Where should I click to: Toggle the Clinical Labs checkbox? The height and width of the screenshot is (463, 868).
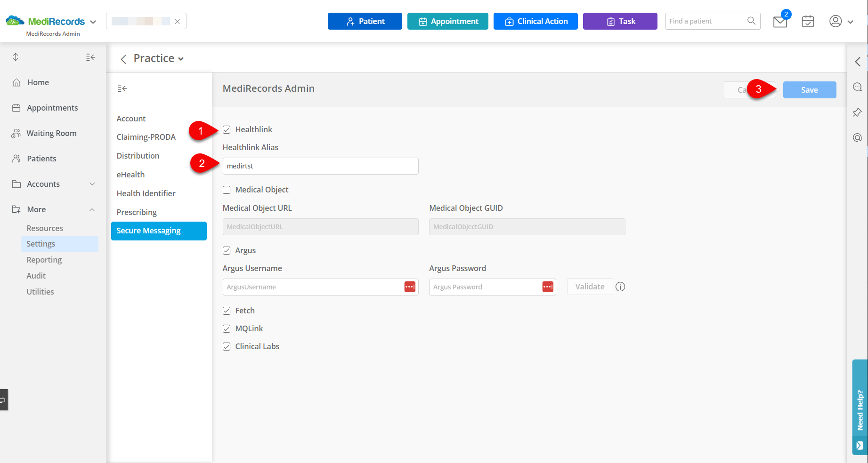coord(227,346)
